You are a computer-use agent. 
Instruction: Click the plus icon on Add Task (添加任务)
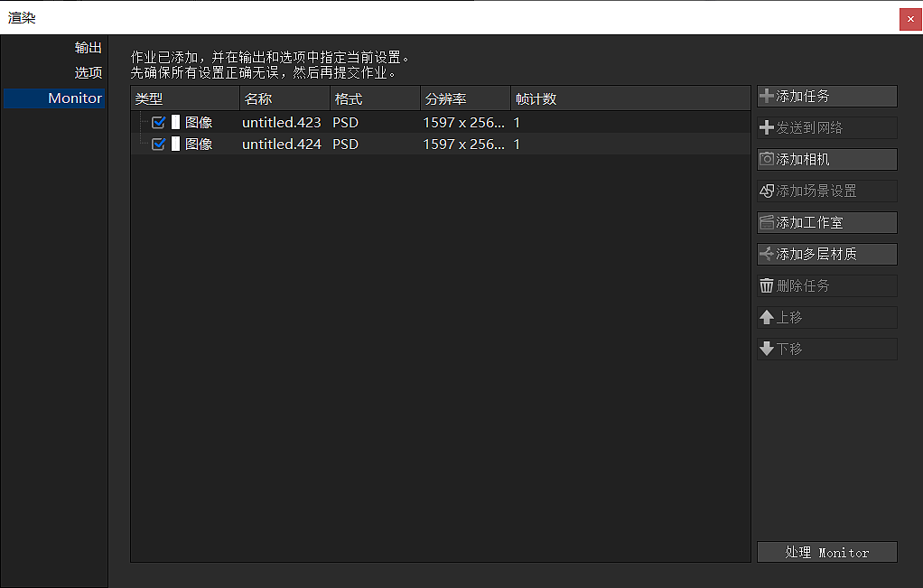click(x=766, y=96)
